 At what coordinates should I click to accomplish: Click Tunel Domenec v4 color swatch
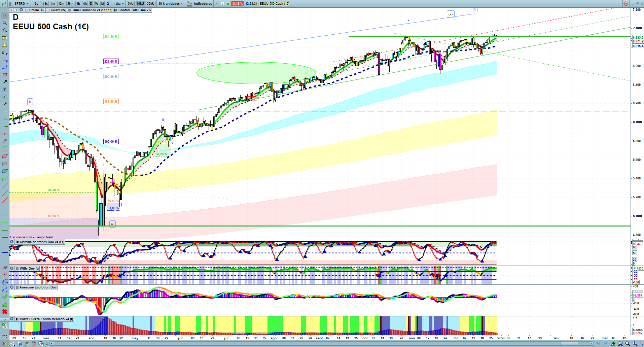[70, 10]
